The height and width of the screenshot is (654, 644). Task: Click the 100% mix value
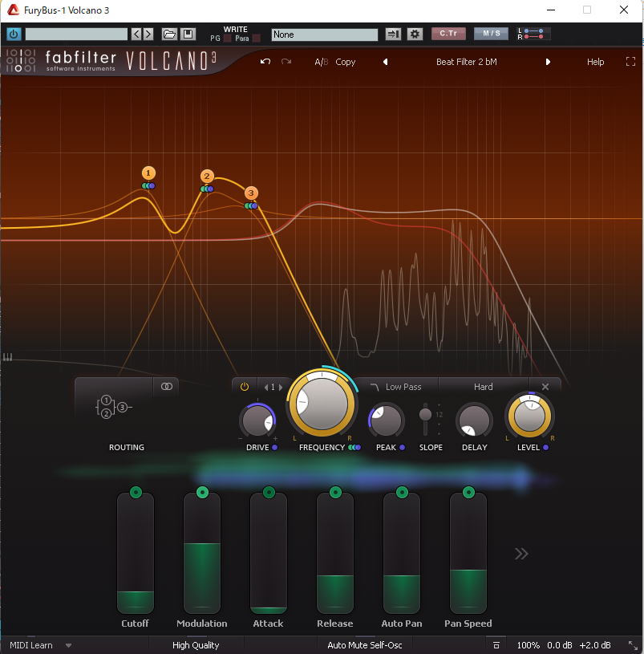(x=529, y=645)
